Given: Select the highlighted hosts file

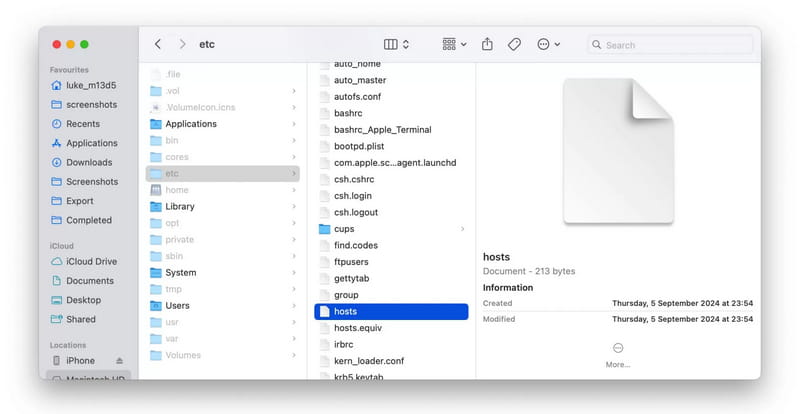Looking at the screenshot, I should (x=391, y=311).
